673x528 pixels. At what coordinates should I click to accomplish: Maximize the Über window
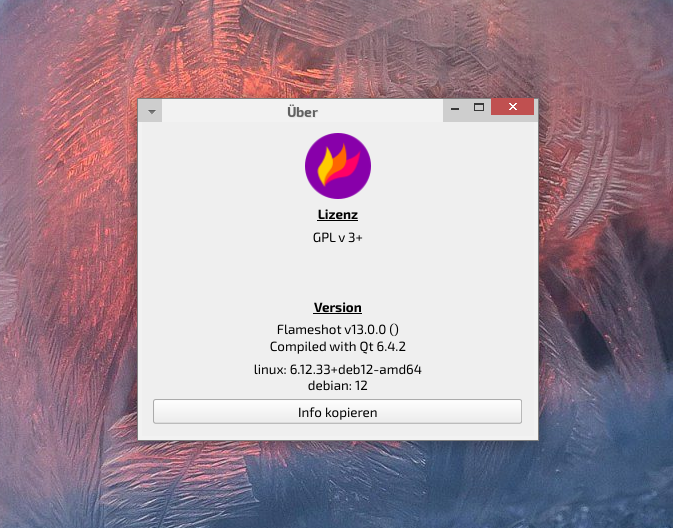coord(479,107)
